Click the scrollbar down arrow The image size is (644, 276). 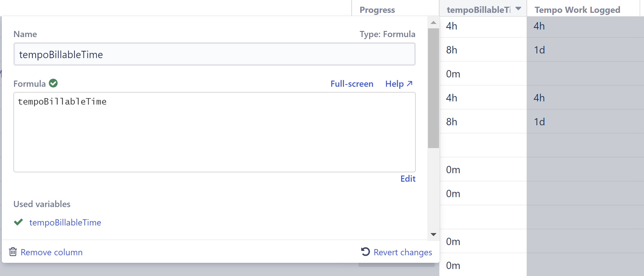[434, 234]
